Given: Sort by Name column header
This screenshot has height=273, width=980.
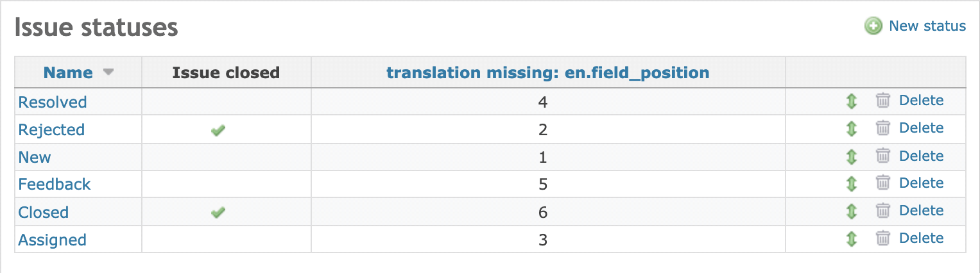Looking at the screenshot, I should (68, 72).
